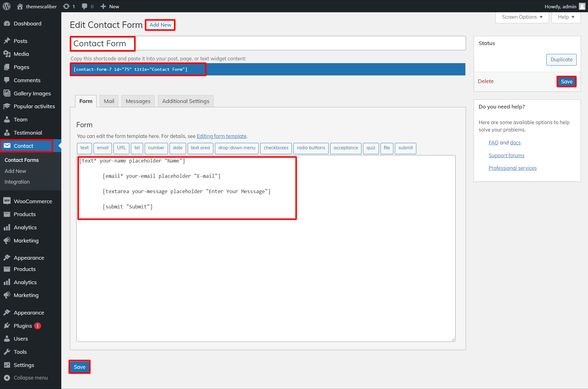This screenshot has width=588, height=389.
Task: Select the Gallery Images sidebar icon
Action: (x=7, y=93)
